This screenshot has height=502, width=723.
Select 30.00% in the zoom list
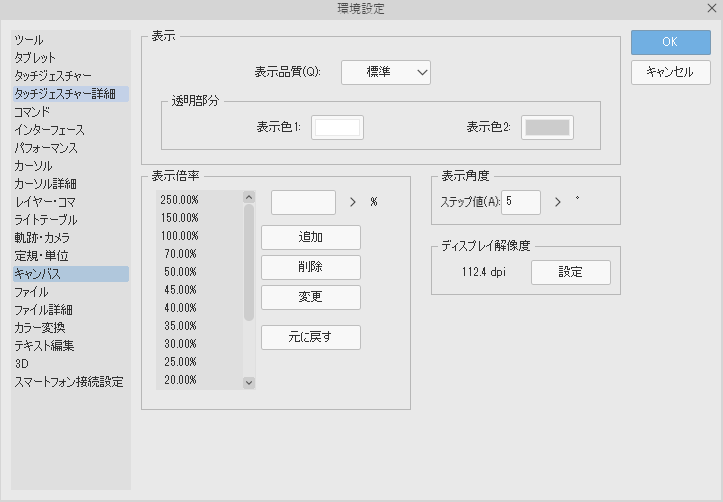click(199, 344)
